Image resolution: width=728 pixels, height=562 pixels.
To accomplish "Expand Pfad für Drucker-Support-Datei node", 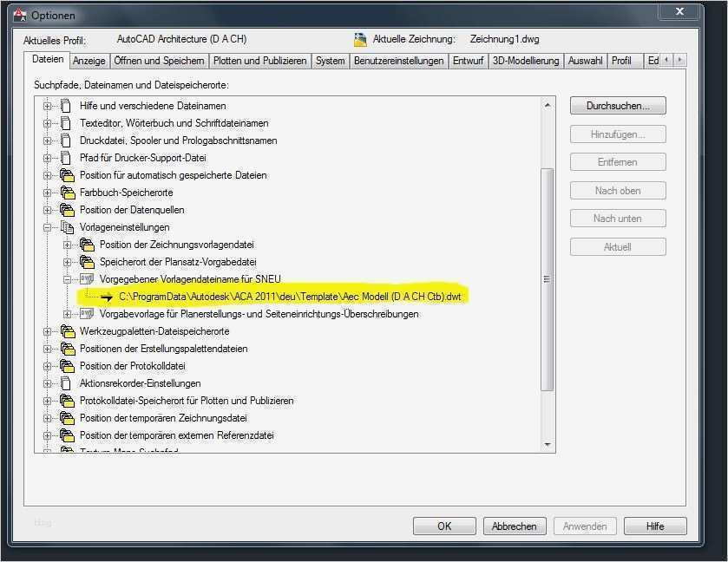I will tap(47, 158).
